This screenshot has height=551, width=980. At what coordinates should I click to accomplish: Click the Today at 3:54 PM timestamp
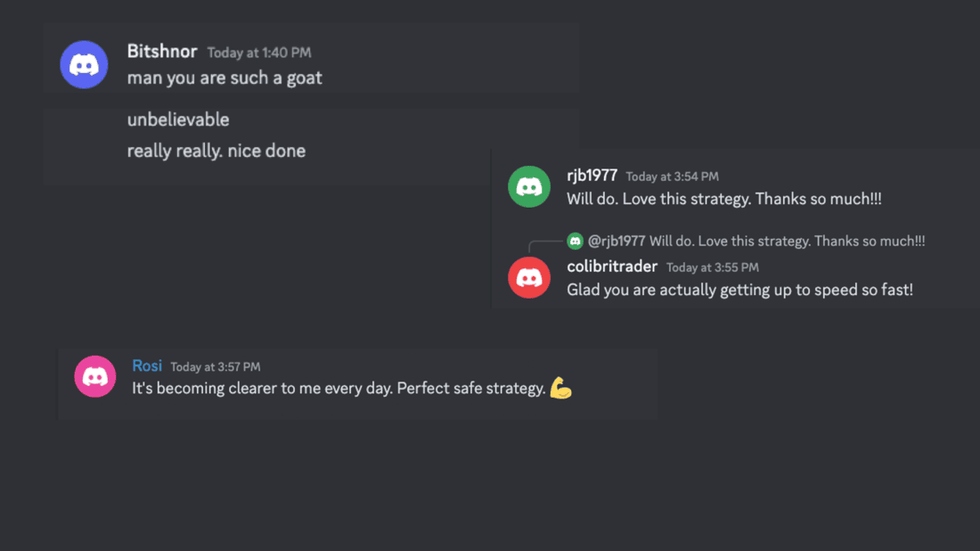point(672,177)
